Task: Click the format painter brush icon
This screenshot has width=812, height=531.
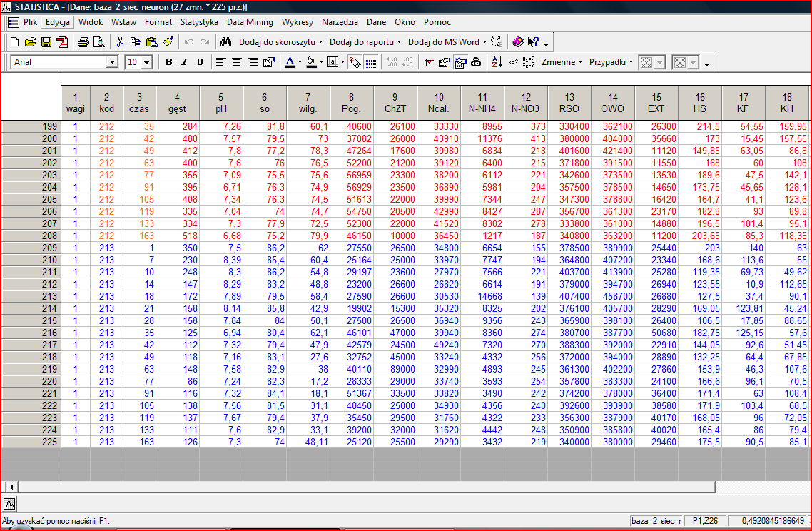Action: (x=168, y=42)
